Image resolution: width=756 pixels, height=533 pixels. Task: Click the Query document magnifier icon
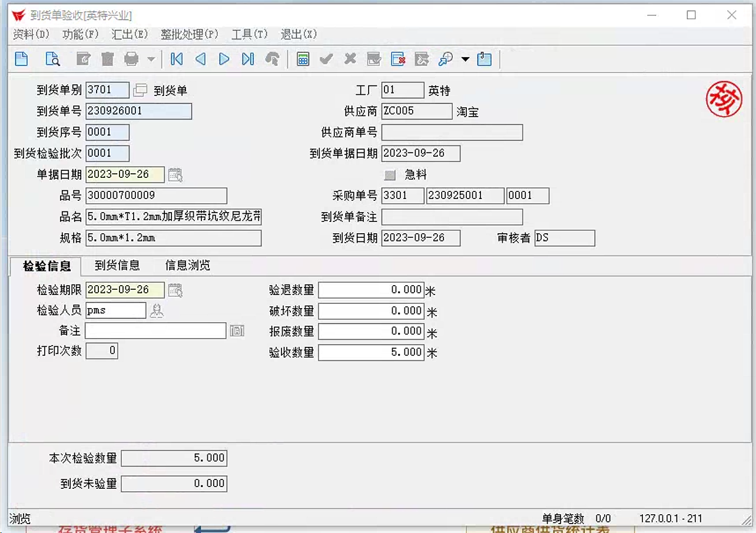pyautogui.click(x=53, y=59)
